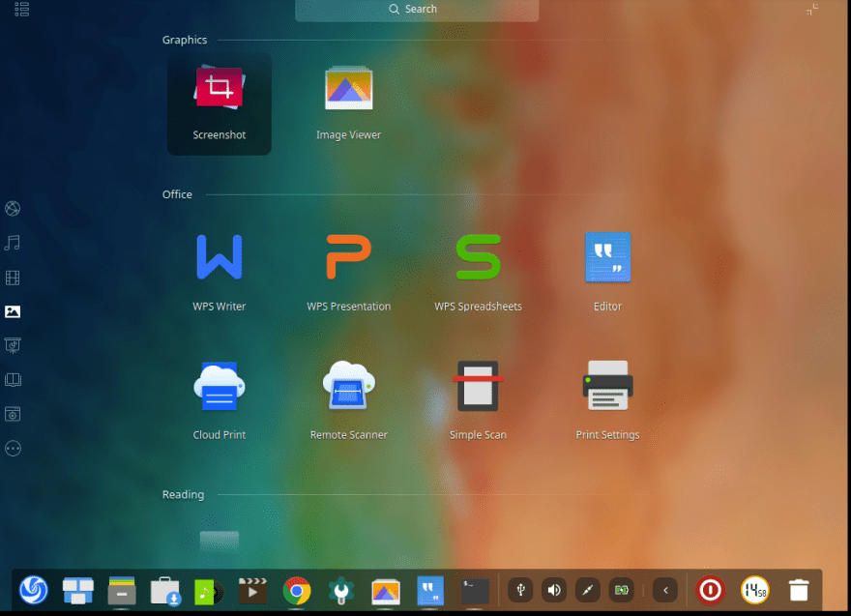
Task: Open multitasking view from dock
Action: (77, 591)
